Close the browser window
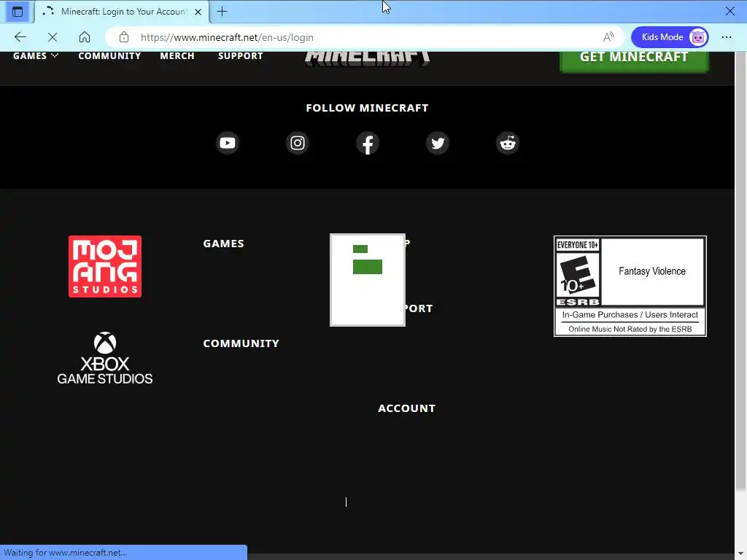The height and width of the screenshot is (560, 747). pyautogui.click(x=729, y=11)
